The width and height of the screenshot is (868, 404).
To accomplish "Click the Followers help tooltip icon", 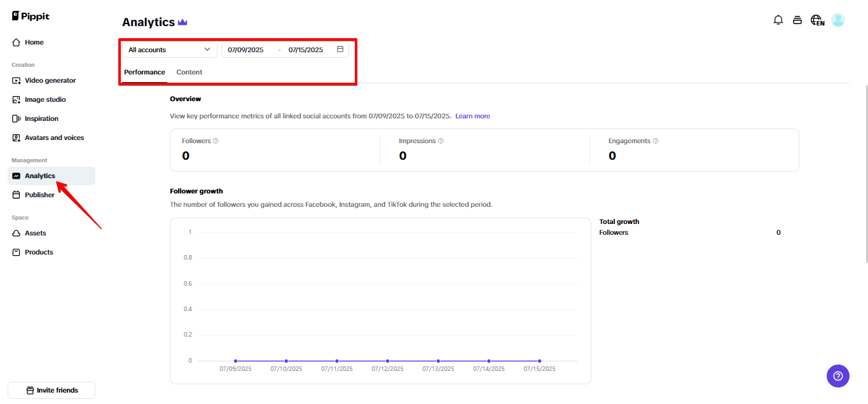I will click(214, 141).
